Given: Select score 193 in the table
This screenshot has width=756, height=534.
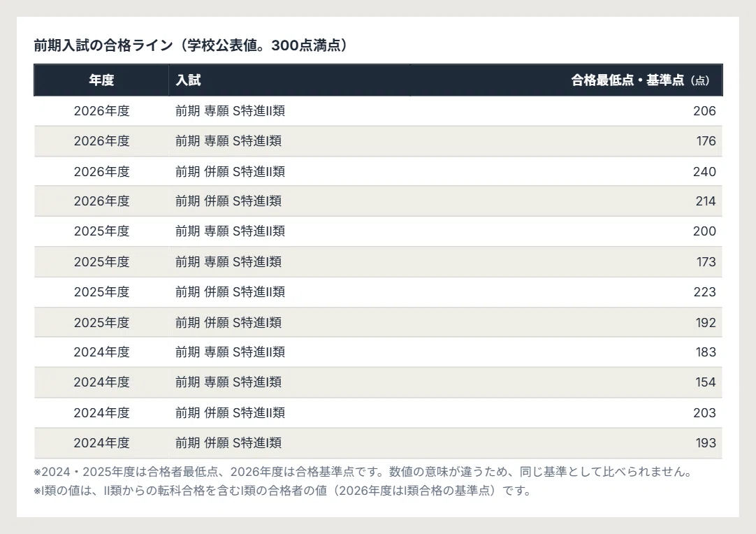Looking at the screenshot, I should (706, 443).
